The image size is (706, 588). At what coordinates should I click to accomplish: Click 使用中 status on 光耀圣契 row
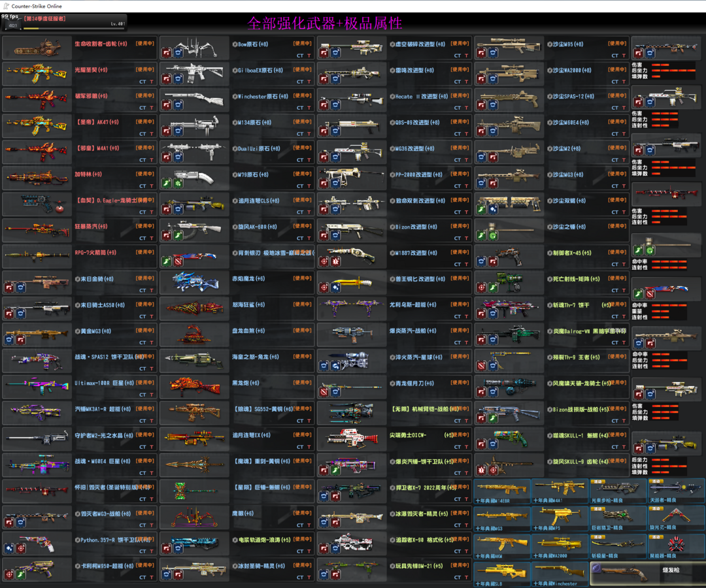coord(145,70)
